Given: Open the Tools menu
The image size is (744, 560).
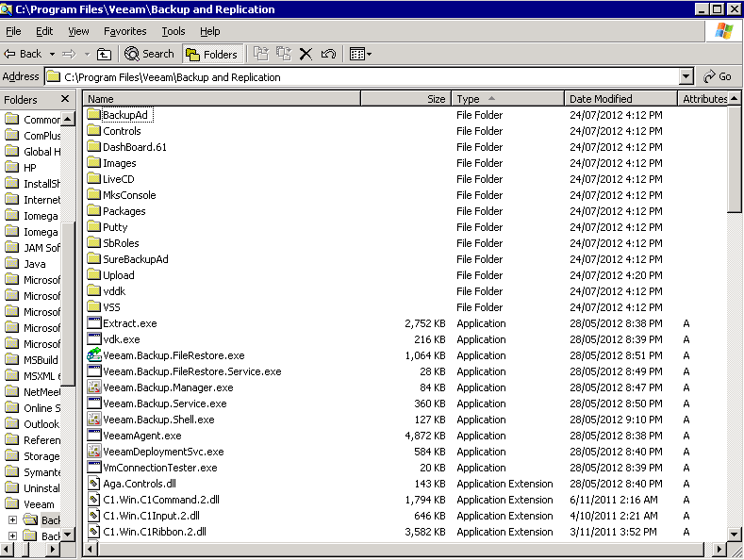Looking at the screenshot, I should (174, 31).
